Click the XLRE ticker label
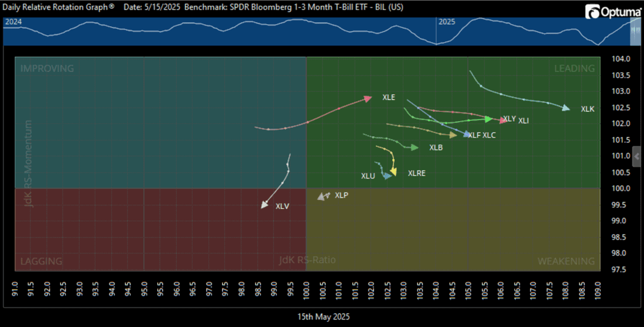 [x=416, y=173]
